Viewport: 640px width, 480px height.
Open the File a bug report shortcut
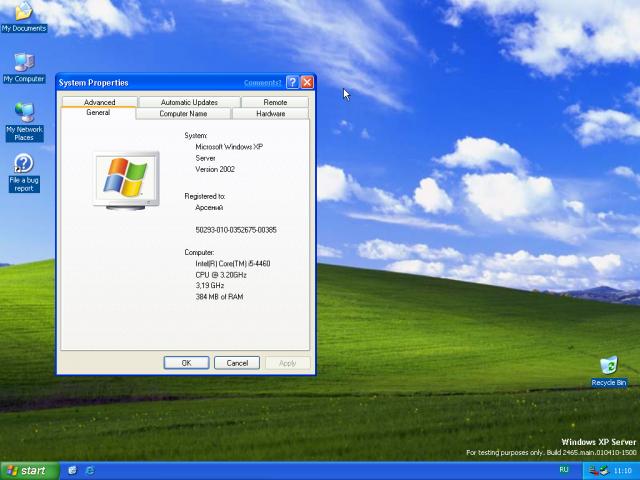24,173
